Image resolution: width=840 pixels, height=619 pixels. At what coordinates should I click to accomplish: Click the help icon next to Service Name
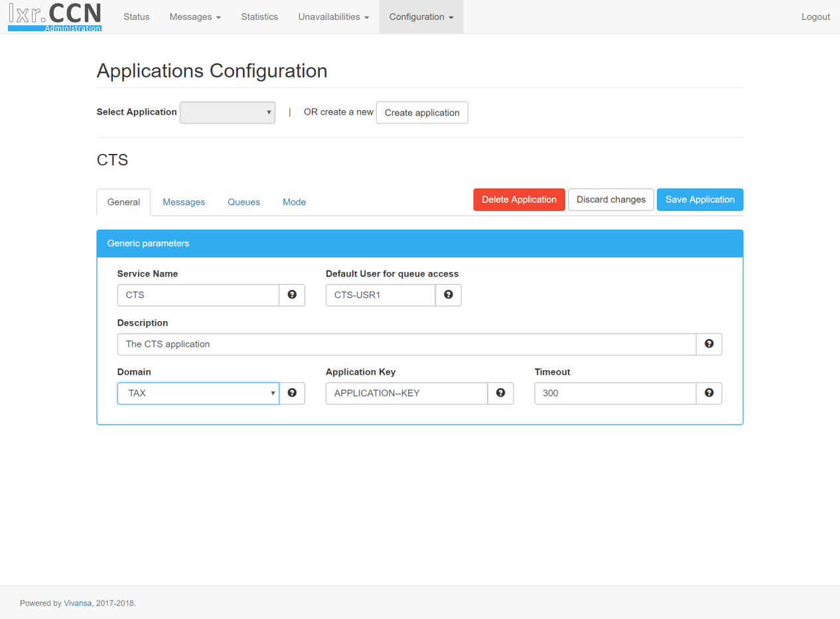pos(292,295)
